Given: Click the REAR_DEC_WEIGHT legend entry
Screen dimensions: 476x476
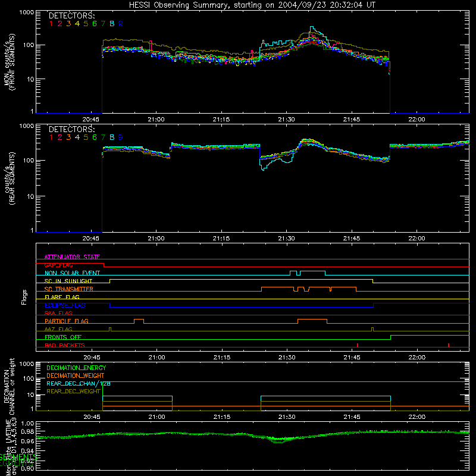Looking at the screenshot, I should pyautogui.click(x=73, y=392).
